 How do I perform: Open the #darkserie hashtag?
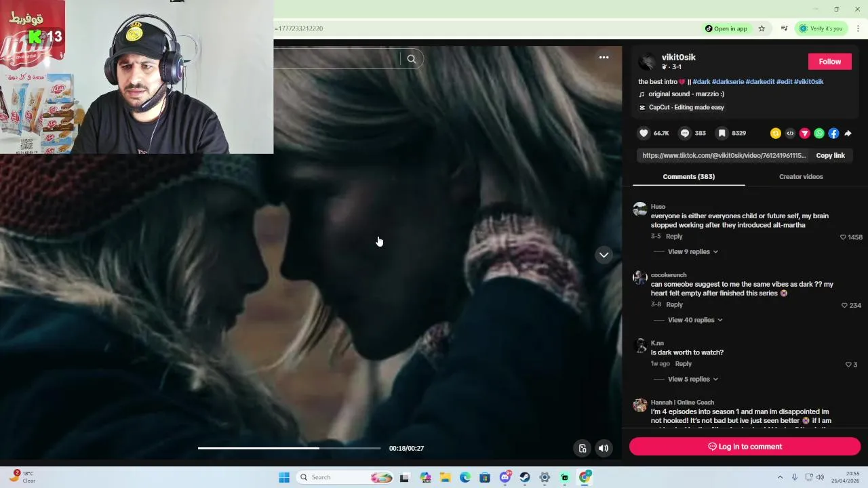click(728, 82)
